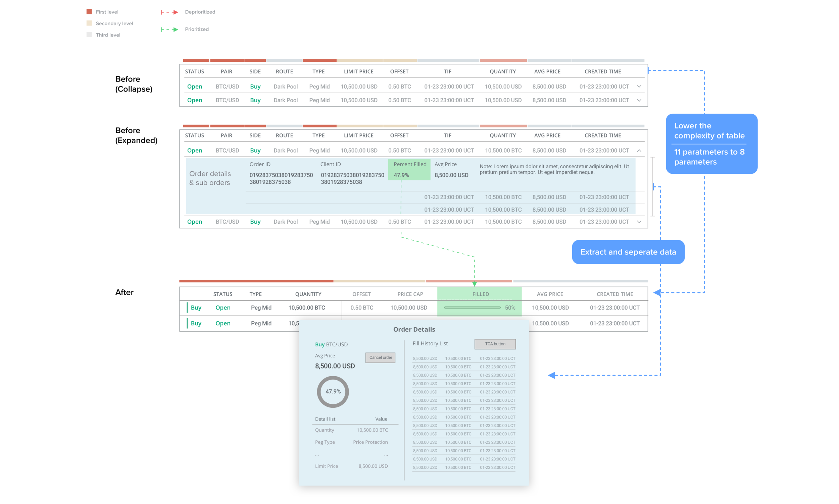This screenshot has height=504, width=839.
Task: Click the grey Third level legend swatch
Action: (x=89, y=35)
